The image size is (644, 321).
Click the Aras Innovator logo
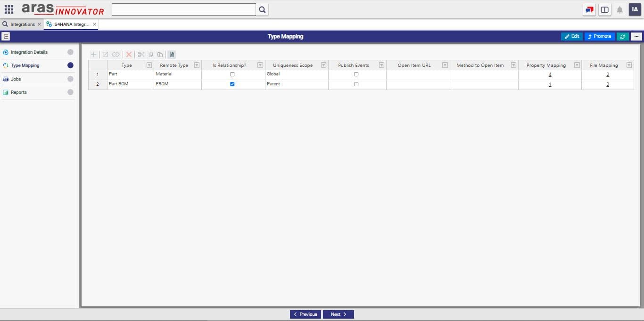coord(63,9)
